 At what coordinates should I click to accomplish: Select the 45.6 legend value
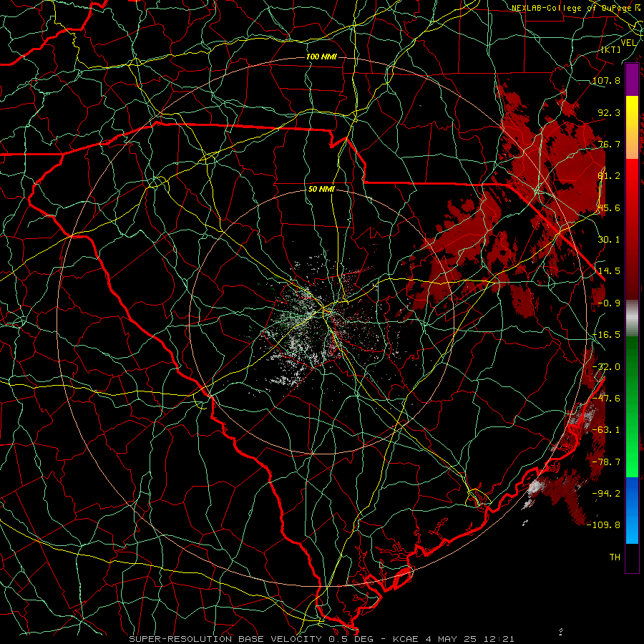click(x=609, y=208)
